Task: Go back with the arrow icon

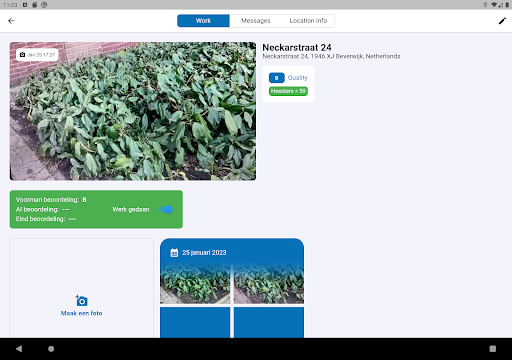Action: click(x=11, y=21)
